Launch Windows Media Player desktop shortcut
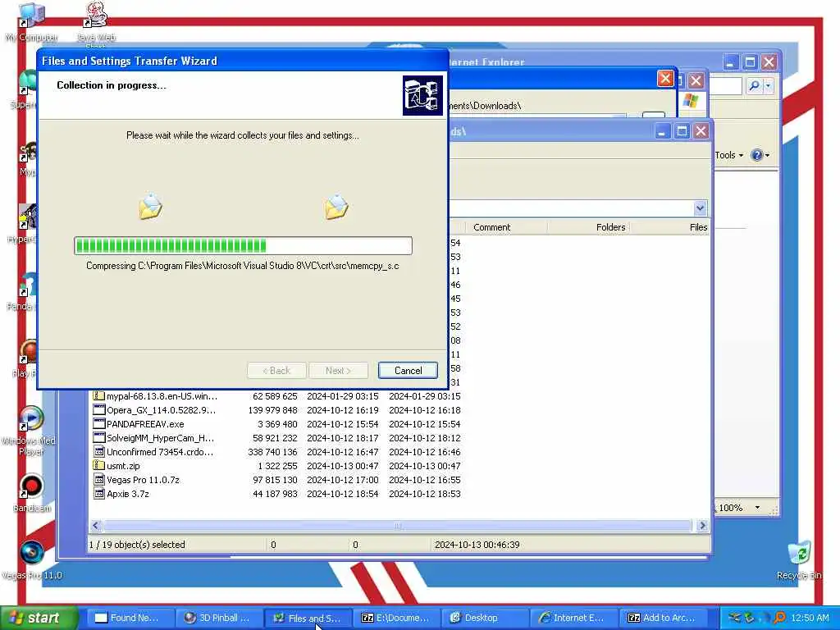 pos(30,430)
